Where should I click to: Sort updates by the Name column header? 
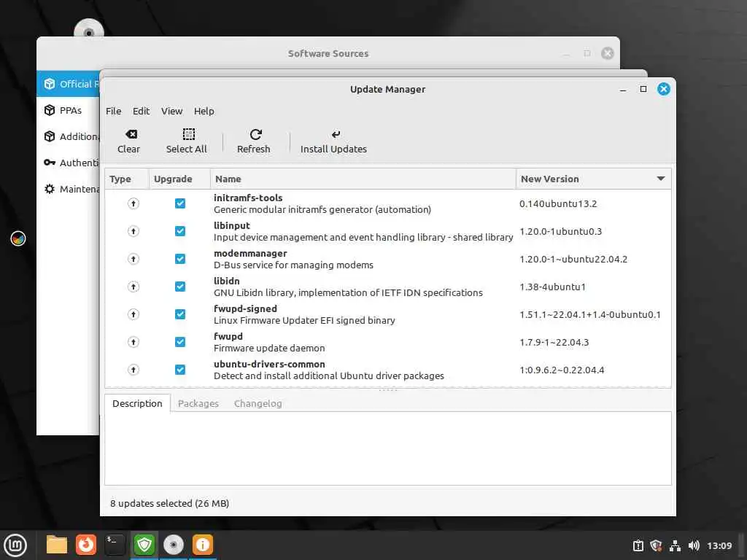(x=363, y=179)
